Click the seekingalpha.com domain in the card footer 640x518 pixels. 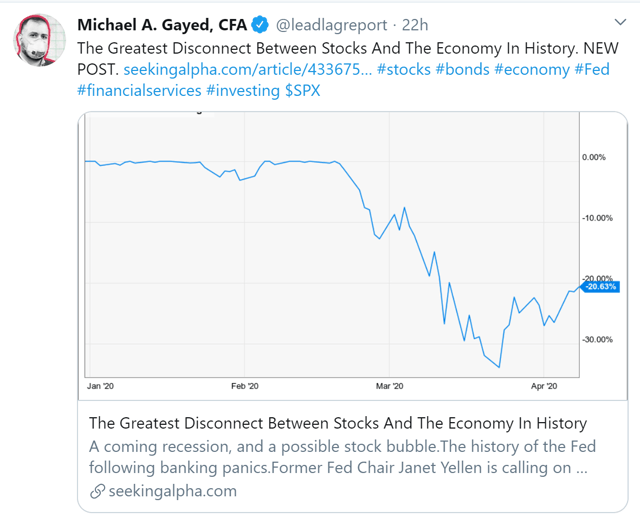point(170,490)
